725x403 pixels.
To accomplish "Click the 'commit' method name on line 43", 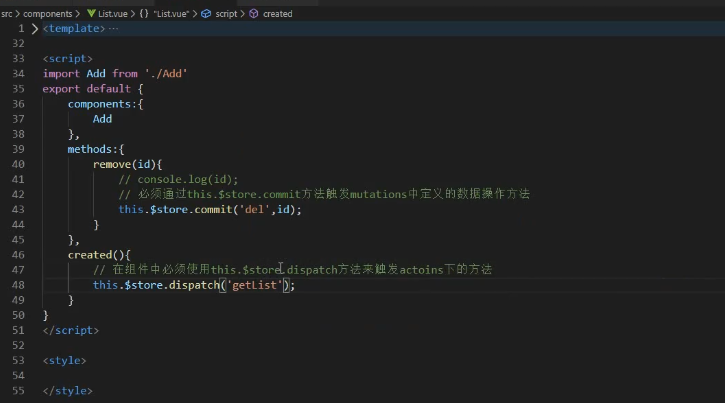I will tap(213, 209).
